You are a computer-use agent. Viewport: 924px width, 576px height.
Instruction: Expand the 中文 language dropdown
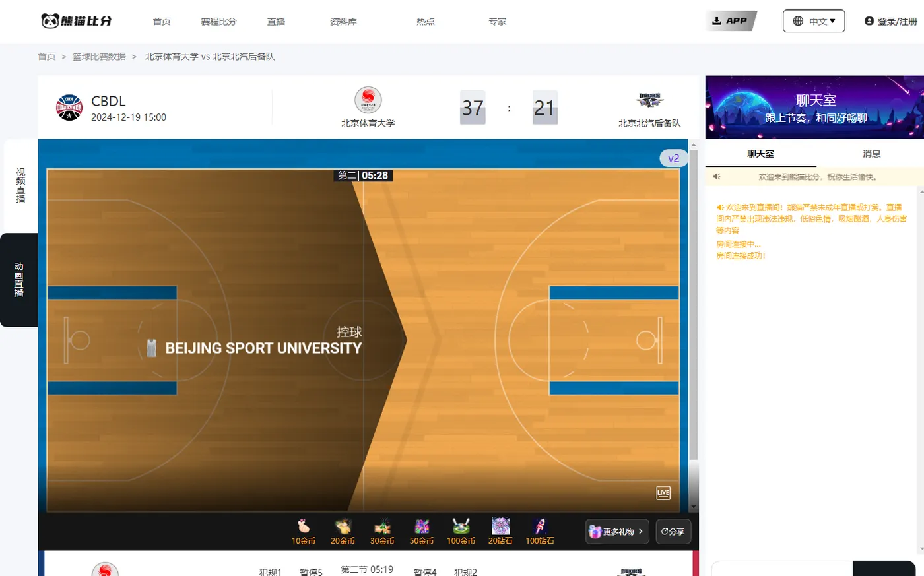814,21
